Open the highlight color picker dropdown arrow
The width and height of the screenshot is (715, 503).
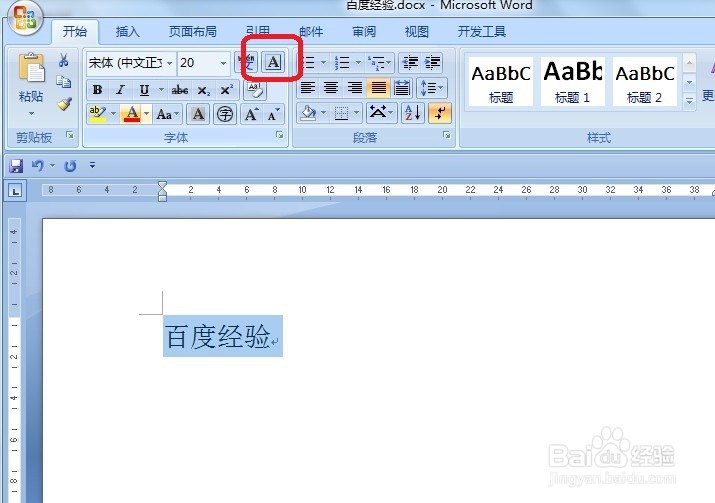(113, 114)
